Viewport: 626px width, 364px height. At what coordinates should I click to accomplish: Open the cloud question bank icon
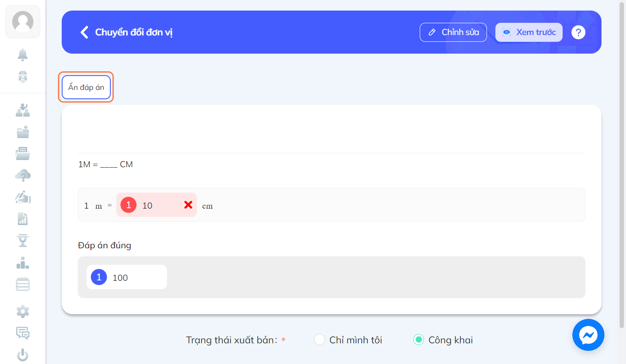coord(23,175)
